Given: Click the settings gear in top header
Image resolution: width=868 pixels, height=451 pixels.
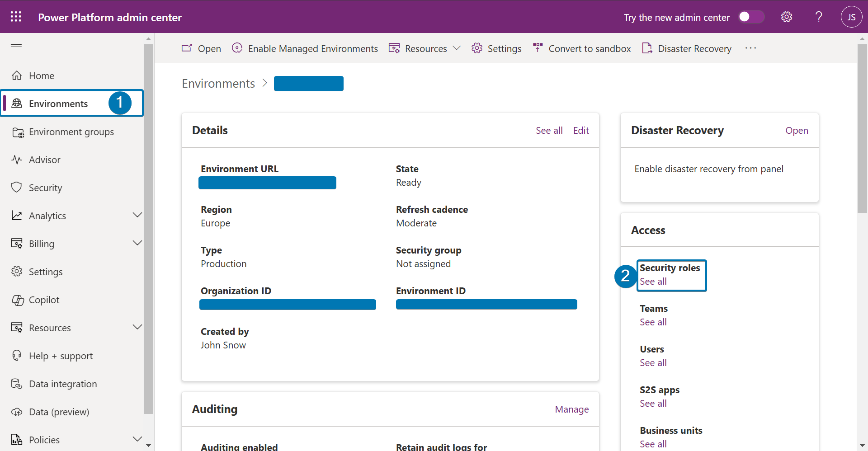Looking at the screenshot, I should pyautogui.click(x=787, y=17).
